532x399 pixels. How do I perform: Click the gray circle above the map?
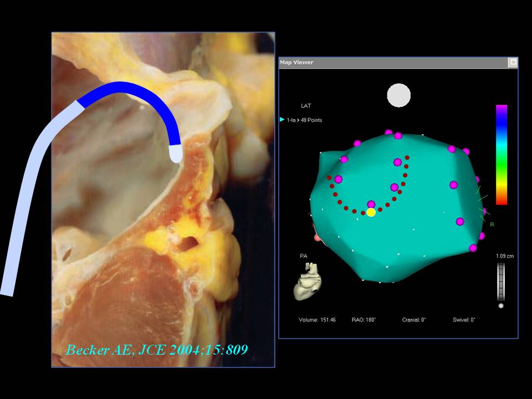[x=398, y=95]
